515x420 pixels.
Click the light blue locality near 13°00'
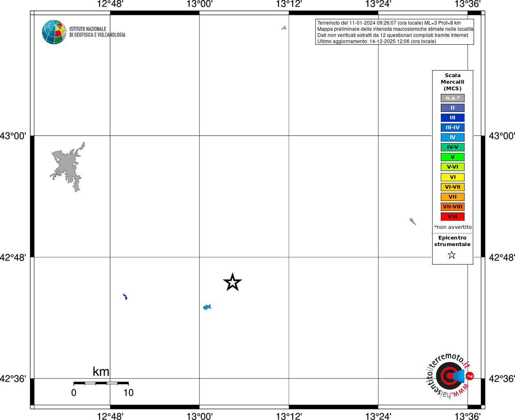(x=207, y=307)
